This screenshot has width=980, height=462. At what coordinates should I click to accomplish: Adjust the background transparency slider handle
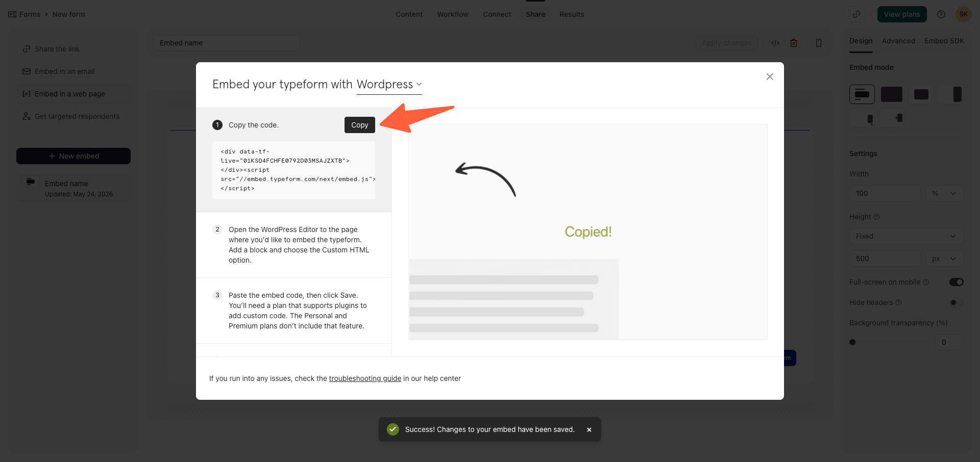pyautogui.click(x=852, y=342)
